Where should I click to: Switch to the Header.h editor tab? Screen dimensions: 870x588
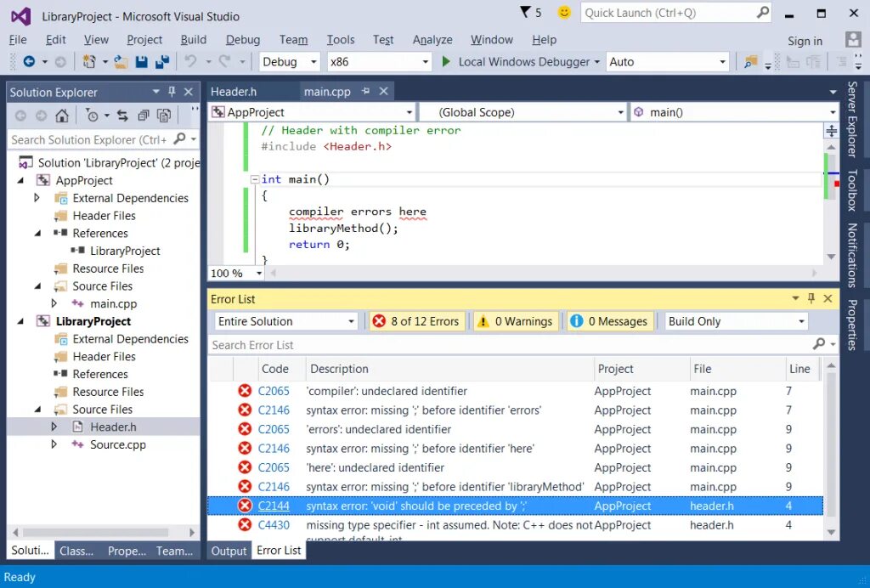click(234, 92)
